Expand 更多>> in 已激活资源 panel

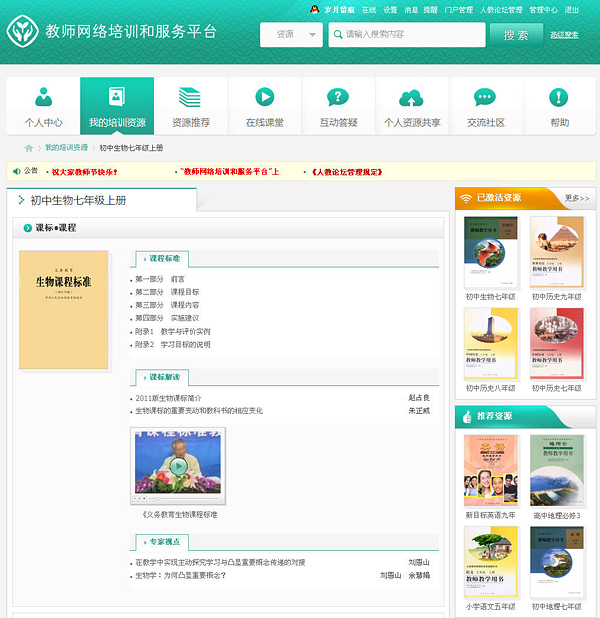(x=577, y=198)
